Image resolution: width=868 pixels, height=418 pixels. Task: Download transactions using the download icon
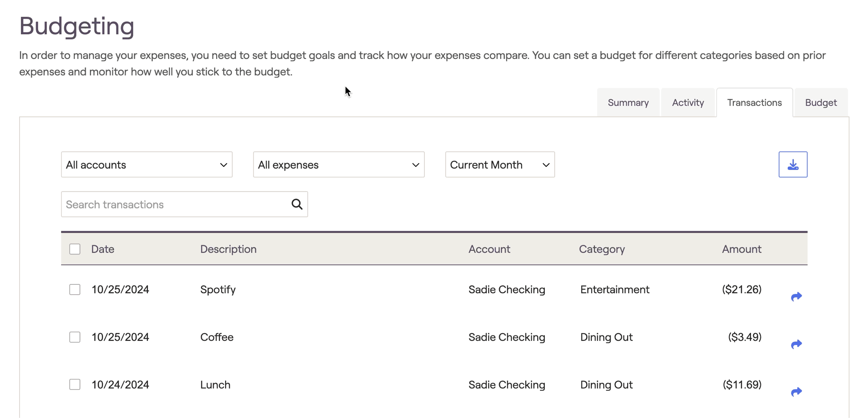coord(793,164)
